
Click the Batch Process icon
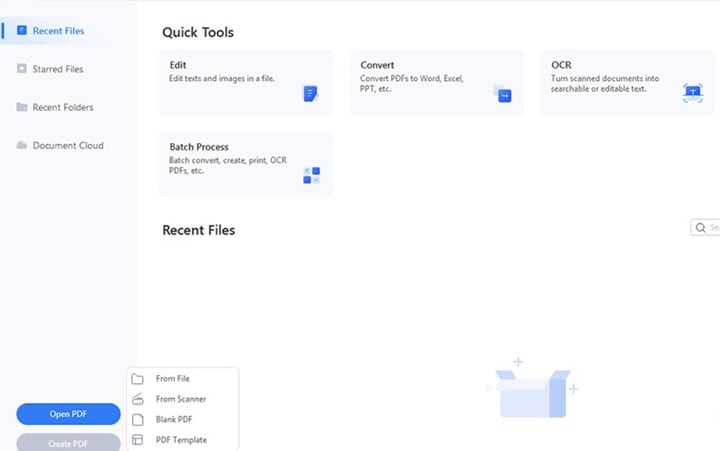click(x=311, y=175)
